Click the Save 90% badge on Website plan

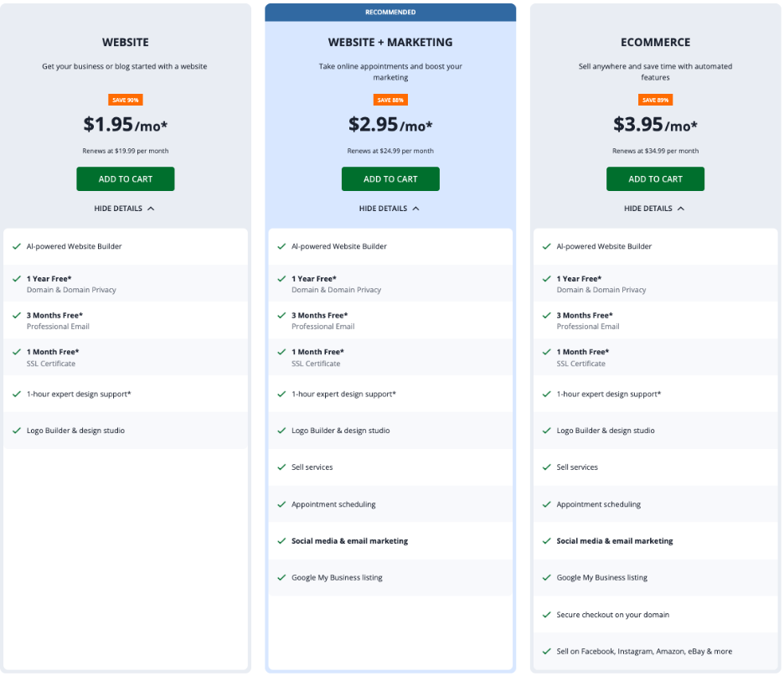(x=126, y=100)
